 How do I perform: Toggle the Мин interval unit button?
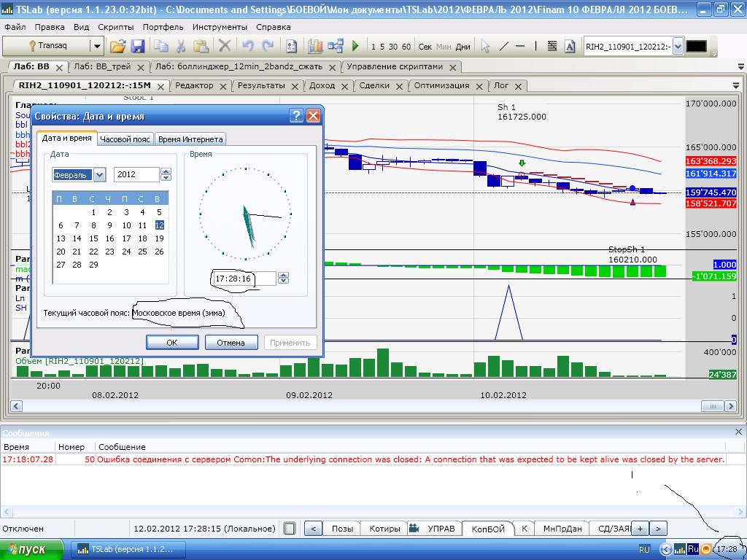444,47
